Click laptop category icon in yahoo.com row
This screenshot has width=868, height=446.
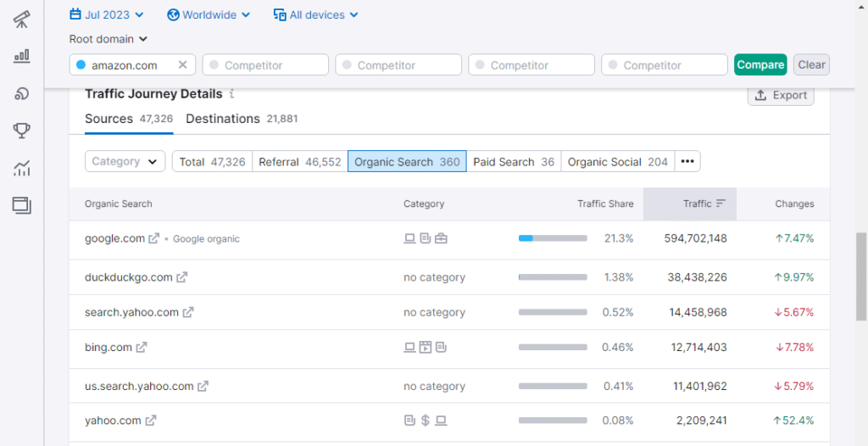441,421
